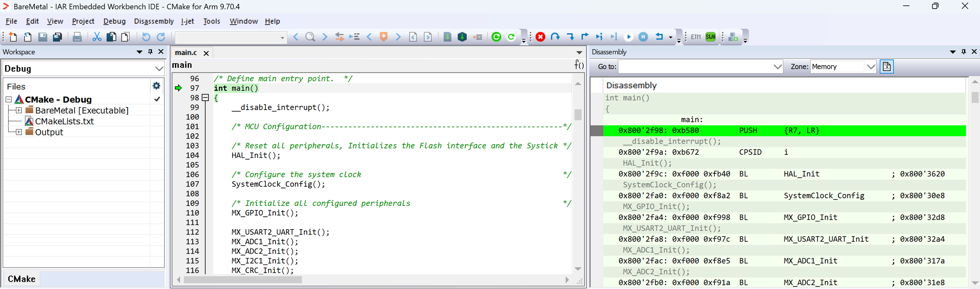Open a file with toolbar icon
This screenshot has height=289, width=980.
(x=28, y=37)
